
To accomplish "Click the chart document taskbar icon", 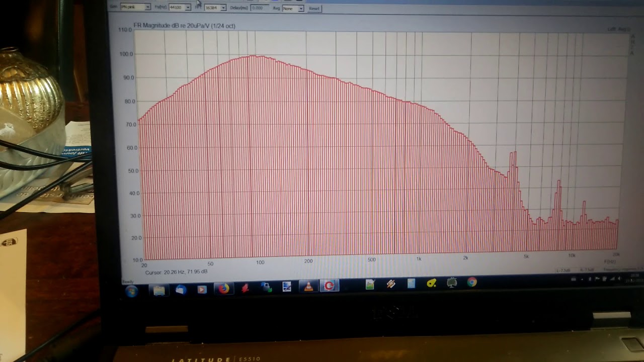I will (x=370, y=285).
